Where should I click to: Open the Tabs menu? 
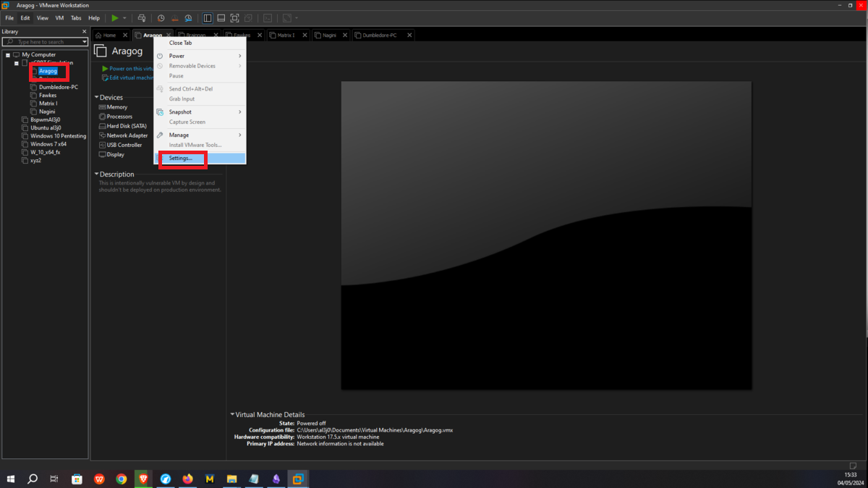(76, 18)
